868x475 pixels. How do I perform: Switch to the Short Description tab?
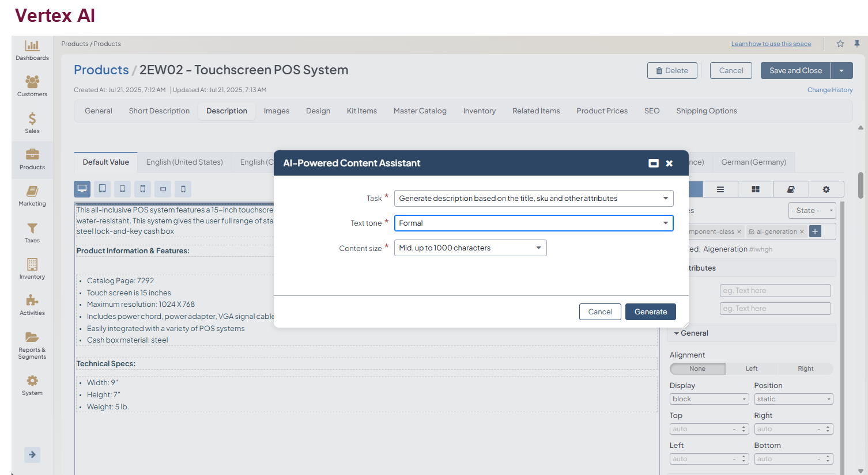159,111
